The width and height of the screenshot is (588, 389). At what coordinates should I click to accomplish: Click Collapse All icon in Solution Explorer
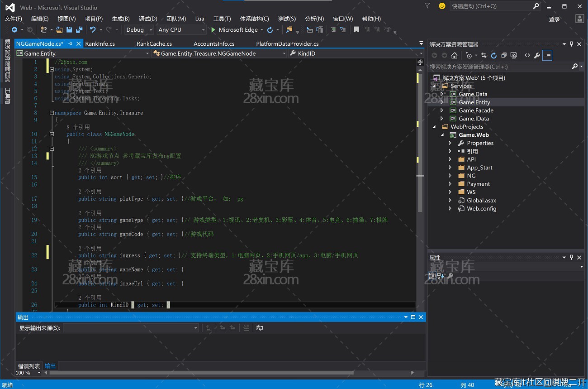pos(503,55)
